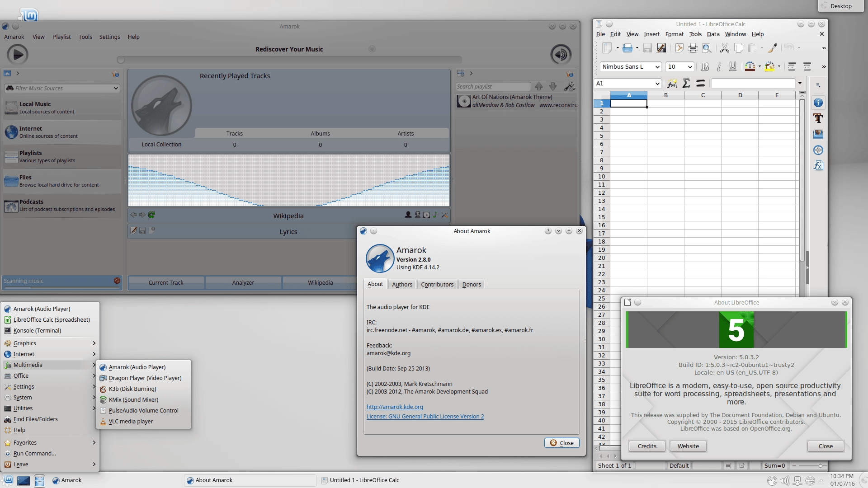Toggle Center Horizontally in Calc toolbar

807,67
